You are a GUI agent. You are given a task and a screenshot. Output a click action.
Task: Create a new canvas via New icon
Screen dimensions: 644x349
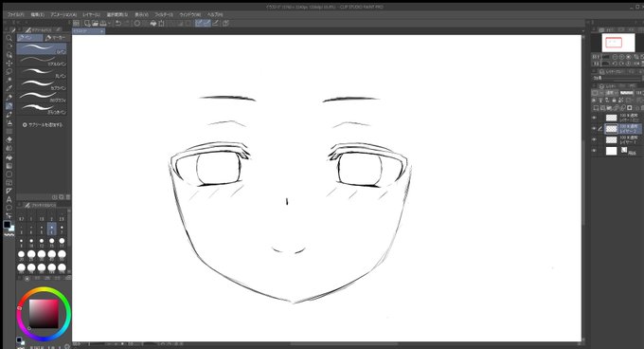tap(87, 24)
